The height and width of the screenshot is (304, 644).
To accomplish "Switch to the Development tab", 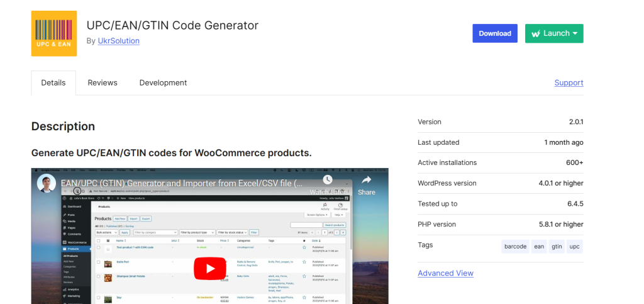I will (x=163, y=82).
